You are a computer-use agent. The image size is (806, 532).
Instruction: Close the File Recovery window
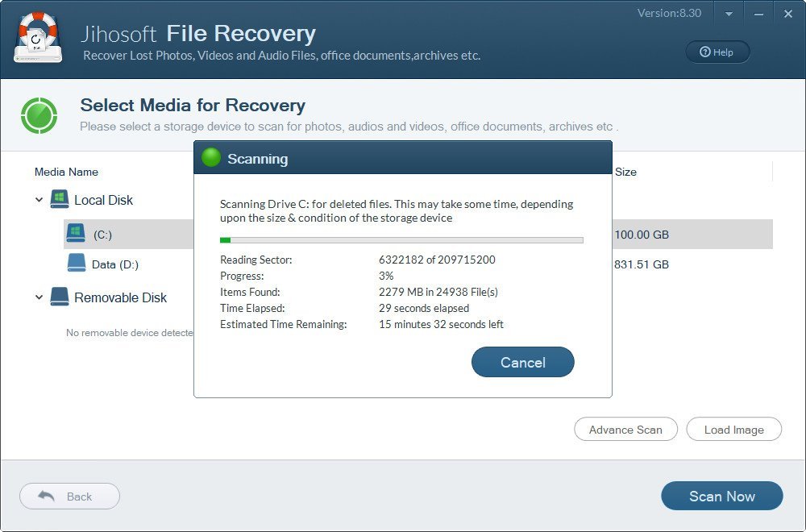(788, 14)
